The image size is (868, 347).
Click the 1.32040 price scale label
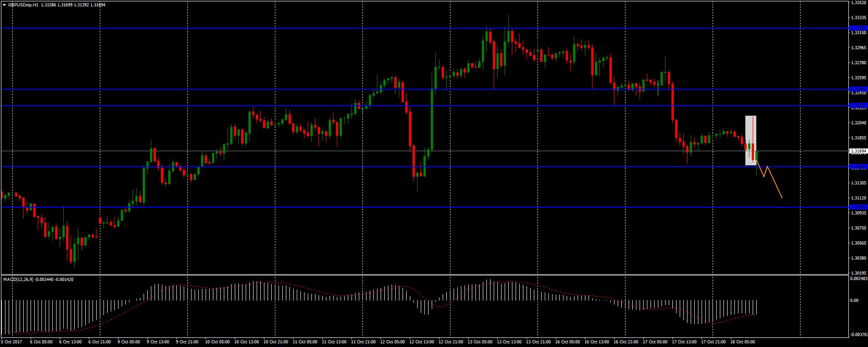(859, 122)
